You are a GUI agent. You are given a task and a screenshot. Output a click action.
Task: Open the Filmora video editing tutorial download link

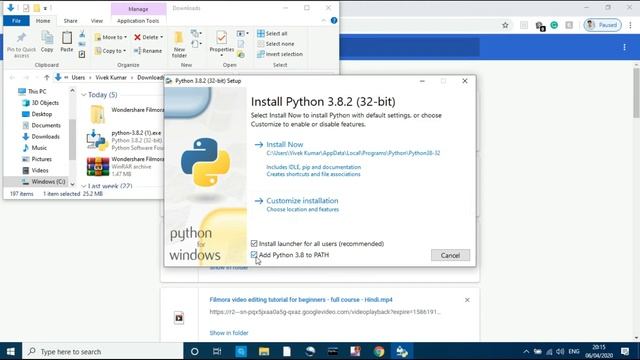tap(301, 300)
